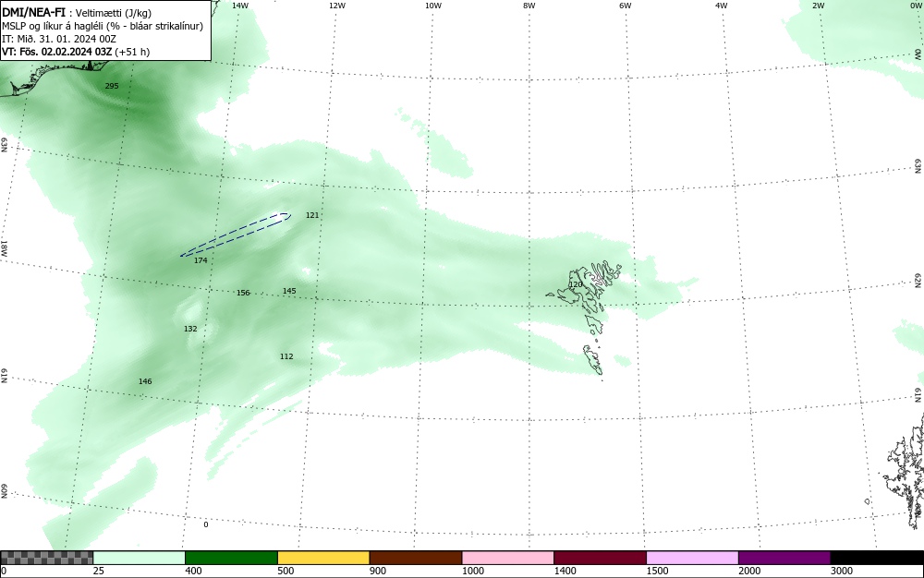Click the 10W longitude label
Screen dimensions: 924x578
[x=433, y=6]
